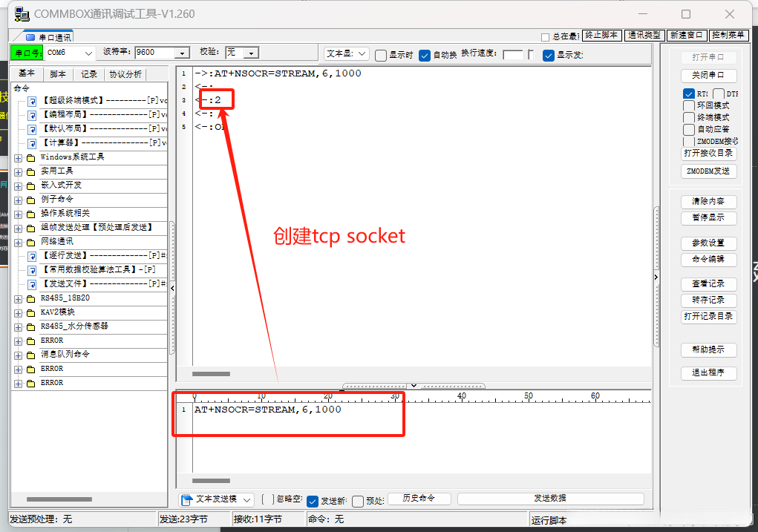Viewport: 758px width, 532px height.
Task: Click receive area horizontal scrollbar thumb
Action: pyautogui.click(x=212, y=374)
